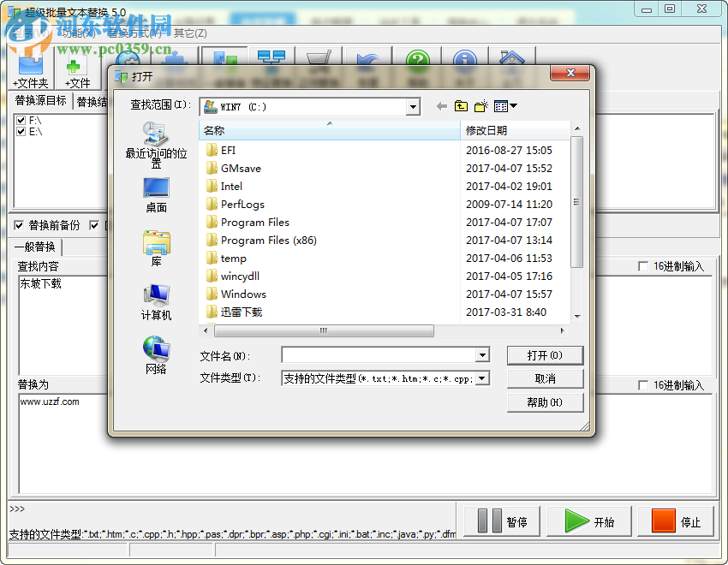Uncheck the F:\ drive checkbox

pos(19,120)
